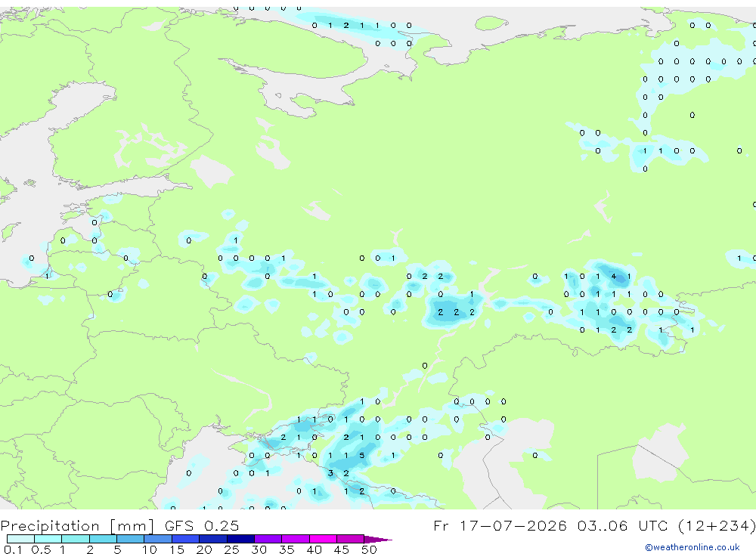Image resolution: width=756 pixels, height=554 pixels.
Task: Select the 2–5 mm legend swatch
Action: click(x=103, y=539)
